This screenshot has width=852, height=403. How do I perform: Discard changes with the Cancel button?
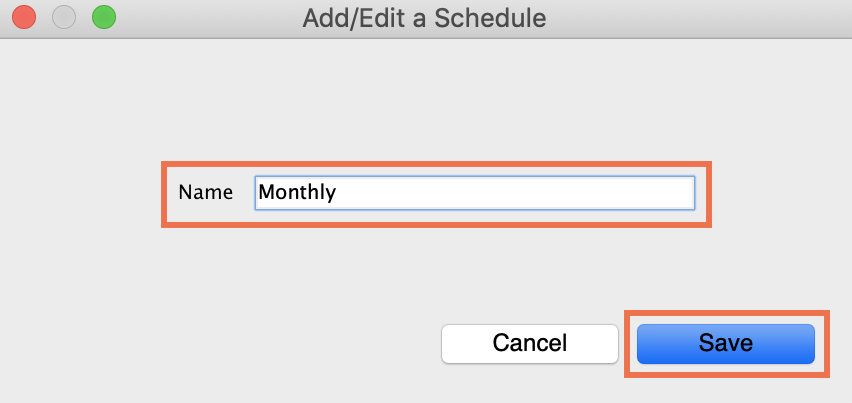(529, 343)
